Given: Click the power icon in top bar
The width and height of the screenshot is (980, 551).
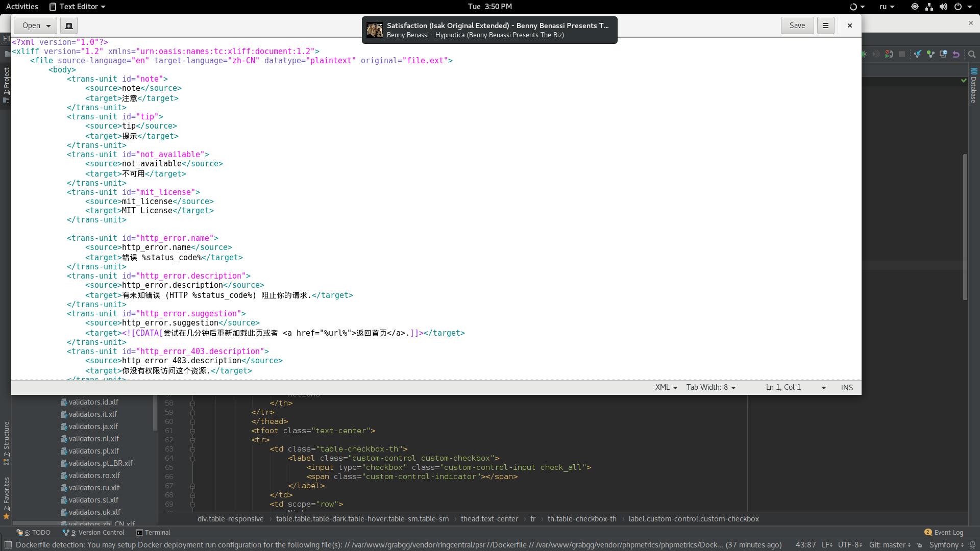Looking at the screenshot, I should point(958,7).
